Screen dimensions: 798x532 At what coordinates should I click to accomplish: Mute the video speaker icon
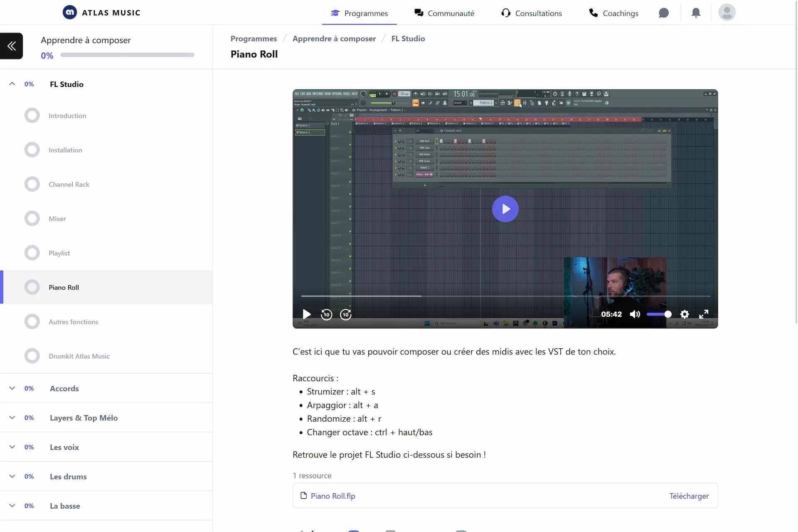click(x=635, y=314)
